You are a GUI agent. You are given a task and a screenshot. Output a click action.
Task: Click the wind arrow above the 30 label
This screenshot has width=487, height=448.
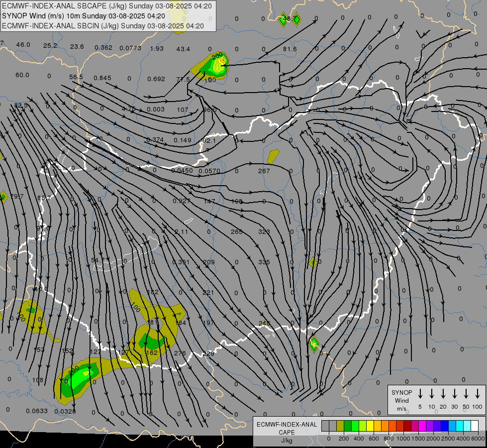(x=454, y=394)
